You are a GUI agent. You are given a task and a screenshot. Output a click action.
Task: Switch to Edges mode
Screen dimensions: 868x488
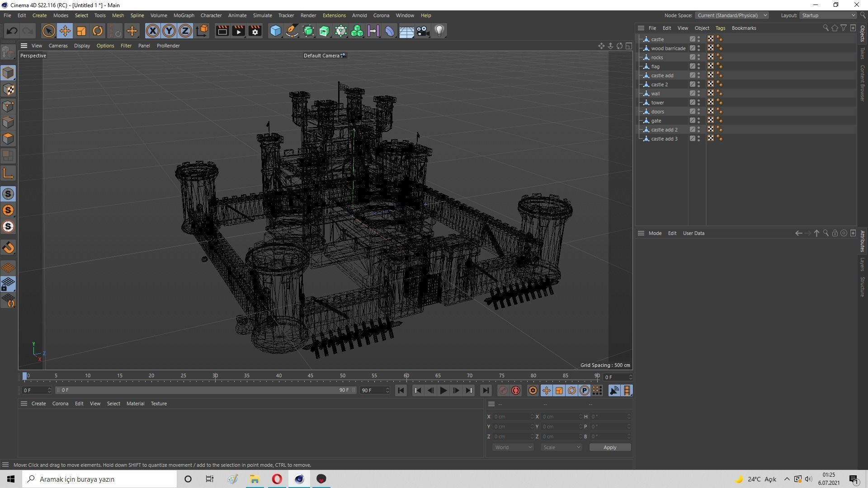(x=8, y=122)
